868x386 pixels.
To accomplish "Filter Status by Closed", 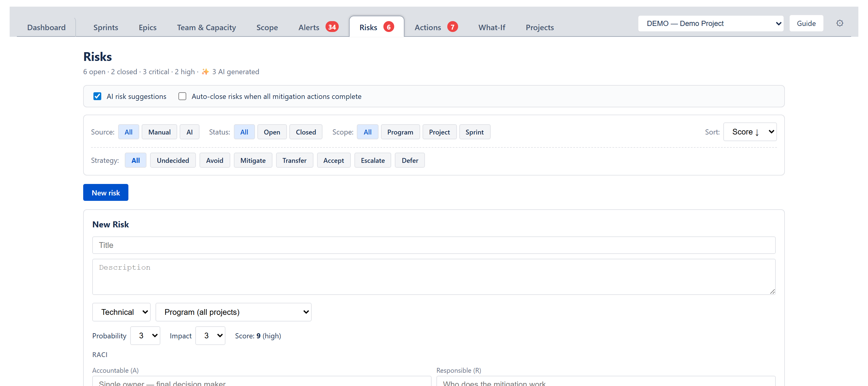I will tap(306, 132).
